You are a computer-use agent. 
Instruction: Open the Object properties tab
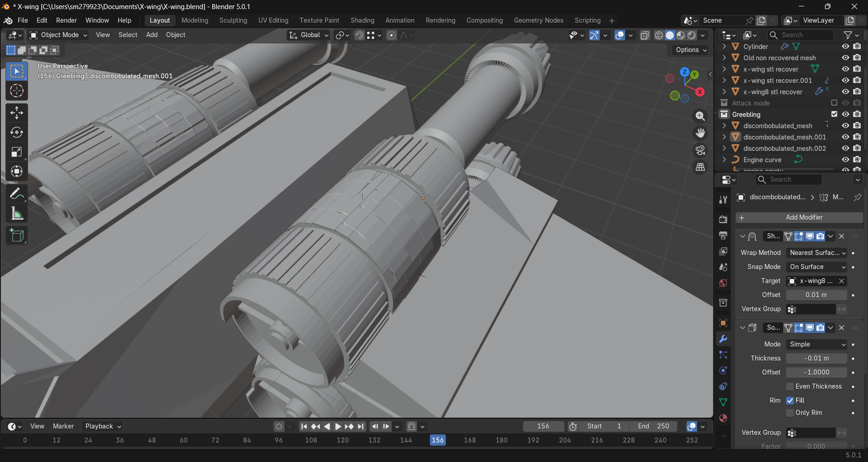(723, 323)
